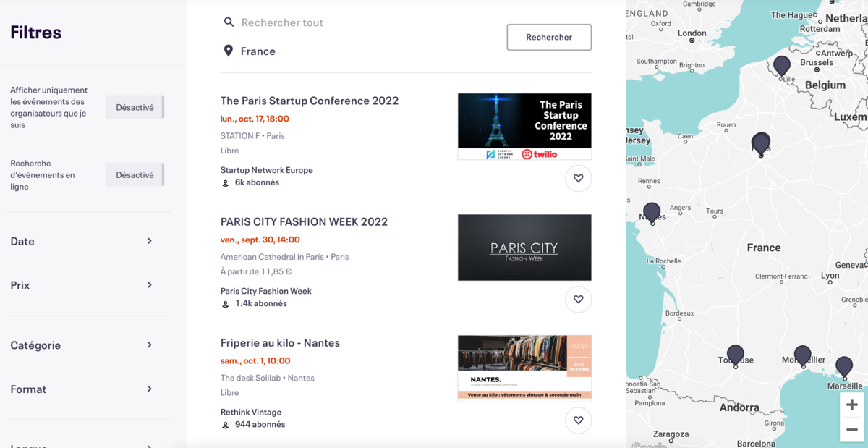The height and width of the screenshot is (448, 868).
Task: Expand the Catégorie filter
Action: [82, 345]
